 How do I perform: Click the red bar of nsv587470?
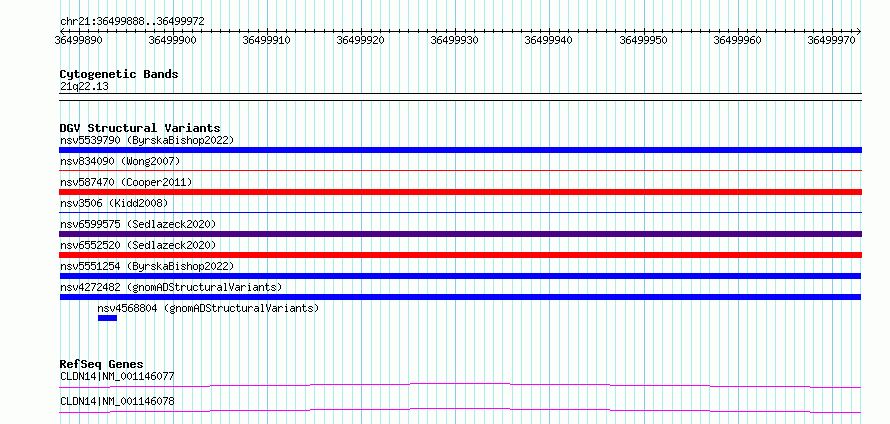point(460,192)
